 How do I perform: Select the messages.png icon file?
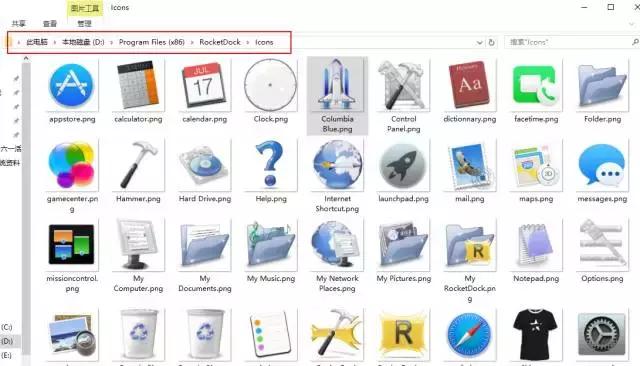(x=602, y=171)
